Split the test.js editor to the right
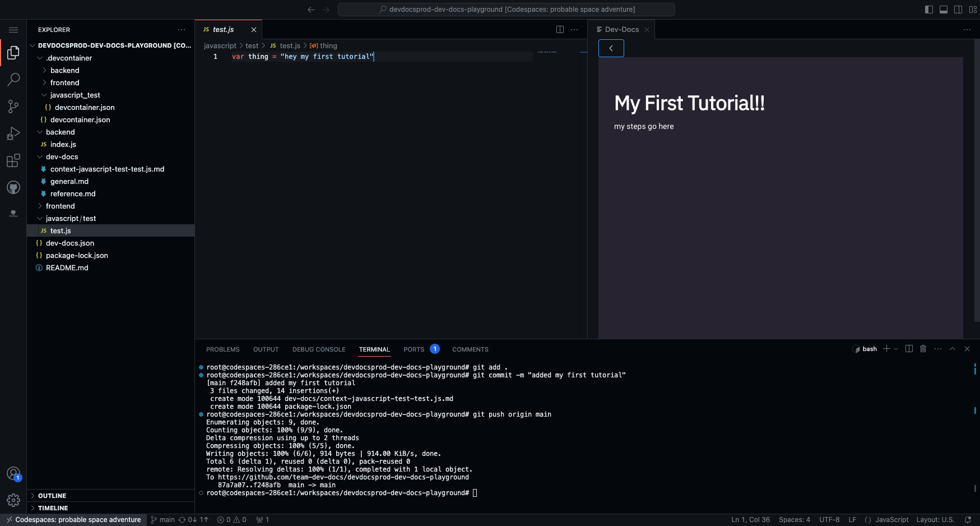980x526 pixels. 560,30
